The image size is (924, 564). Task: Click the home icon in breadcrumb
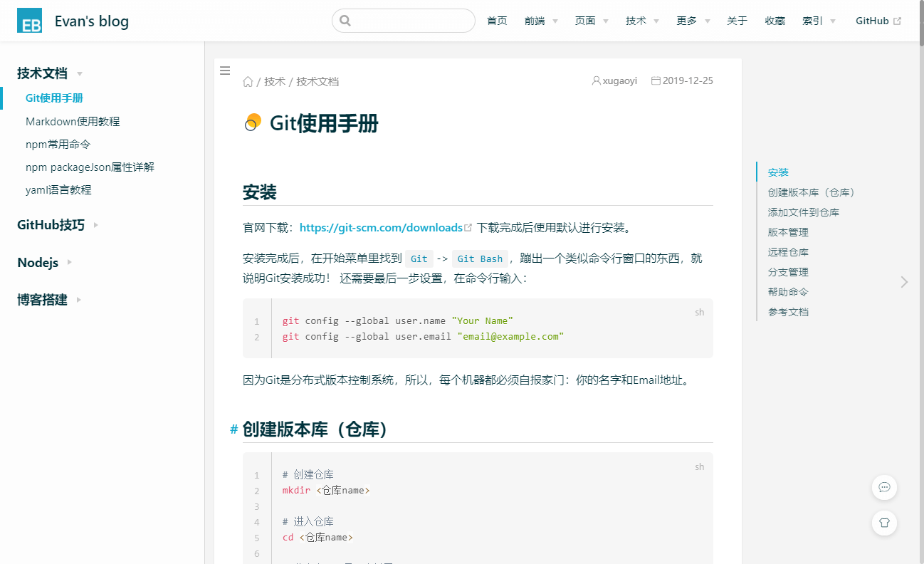pos(248,81)
